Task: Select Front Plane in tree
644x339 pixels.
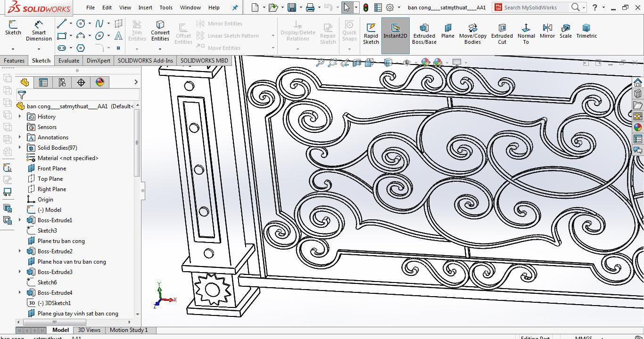Action: tap(52, 168)
